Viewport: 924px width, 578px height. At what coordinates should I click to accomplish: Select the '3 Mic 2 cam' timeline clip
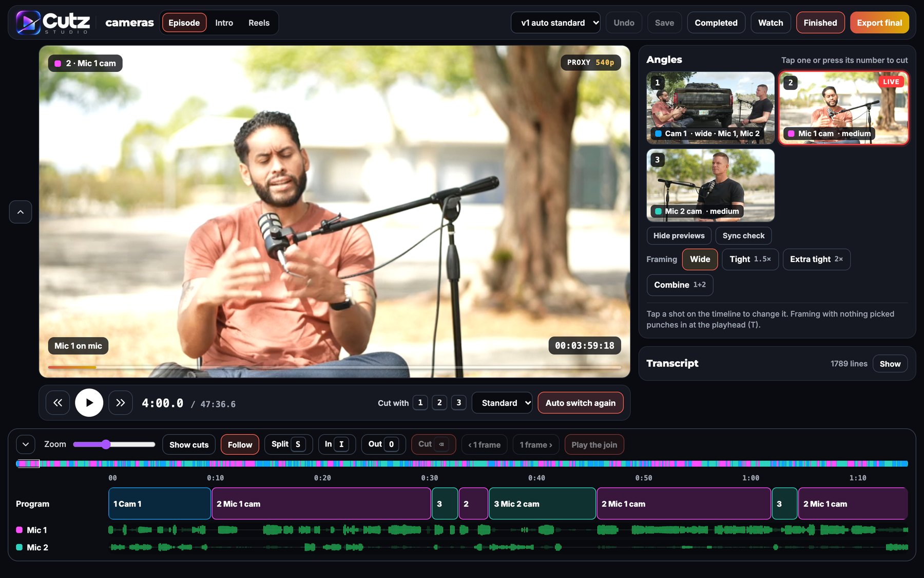click(x=542, y=504)
